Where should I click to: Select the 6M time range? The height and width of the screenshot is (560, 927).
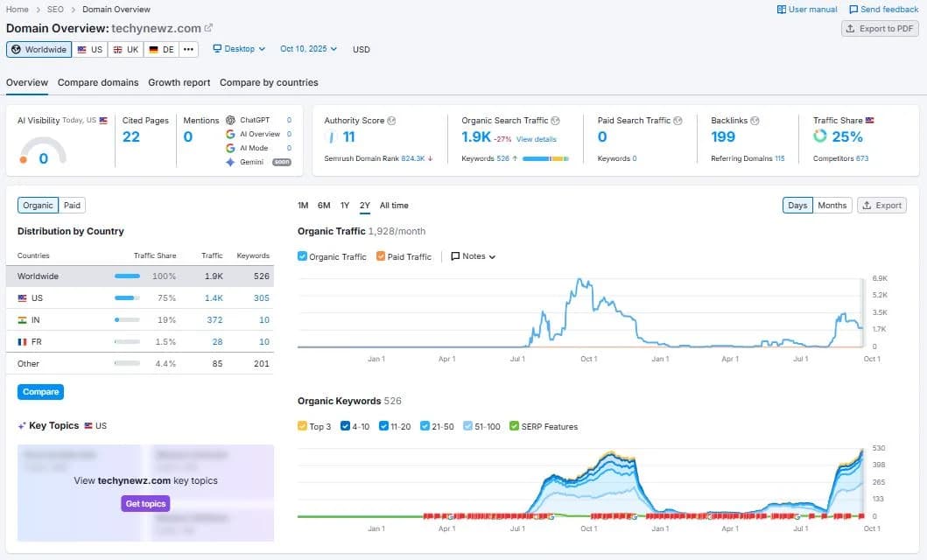tap(324, 206)
